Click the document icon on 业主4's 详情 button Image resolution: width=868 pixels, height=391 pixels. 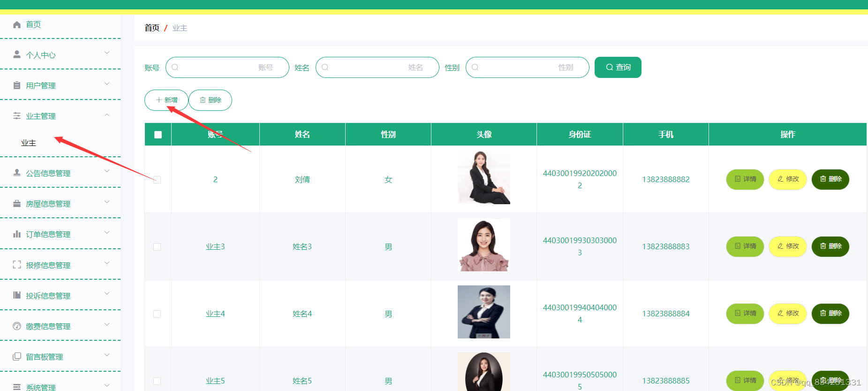coord(738,313)
